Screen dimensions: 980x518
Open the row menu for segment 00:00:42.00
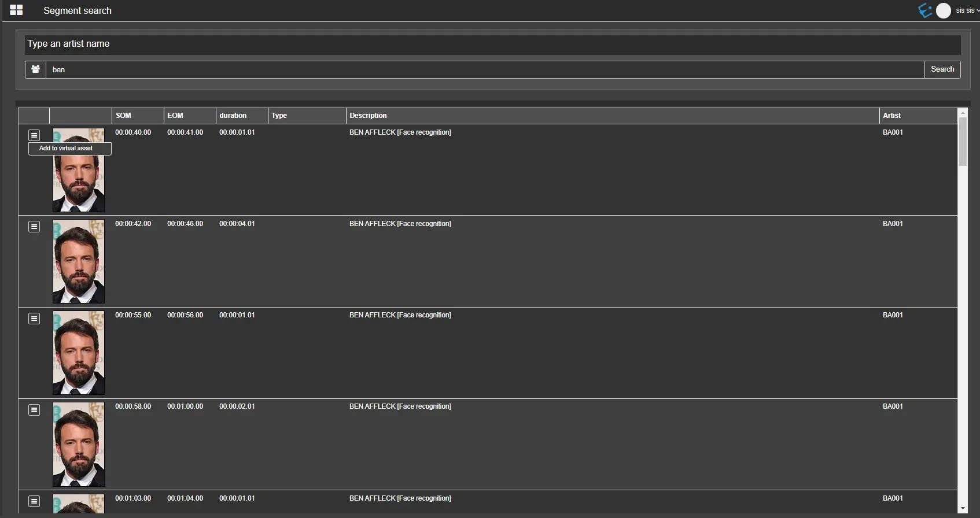(34, 227)
